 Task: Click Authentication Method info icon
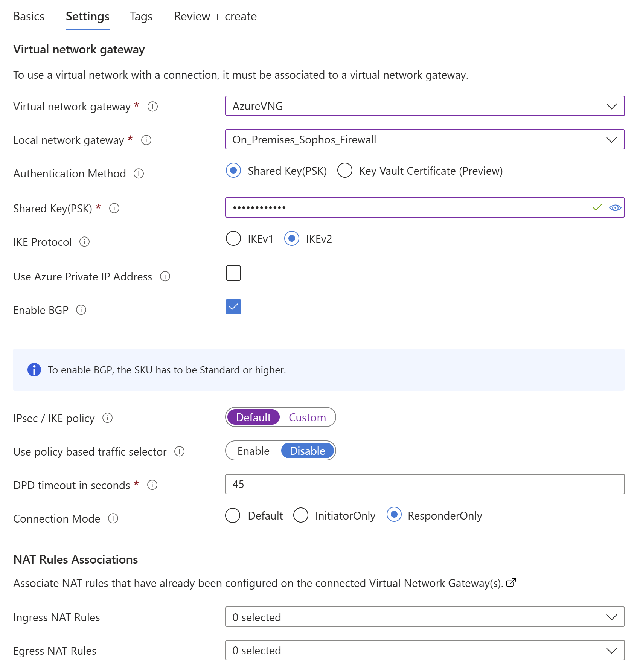point(139,174)
